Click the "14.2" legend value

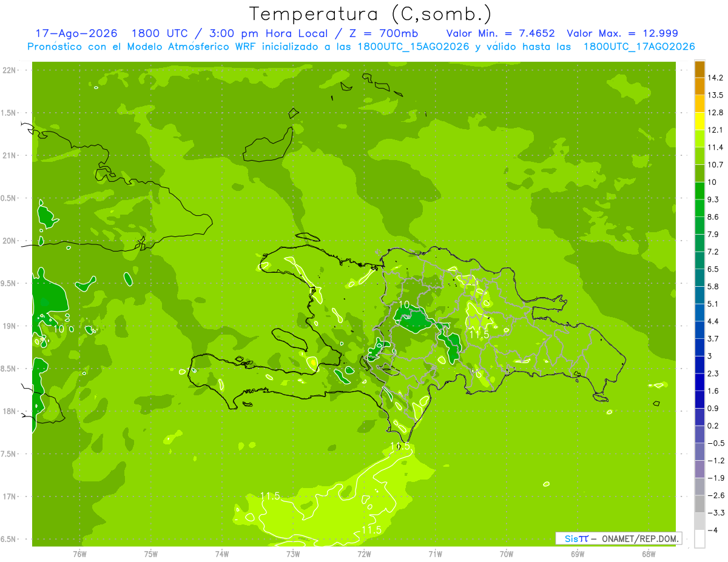[x=716, y=78]
